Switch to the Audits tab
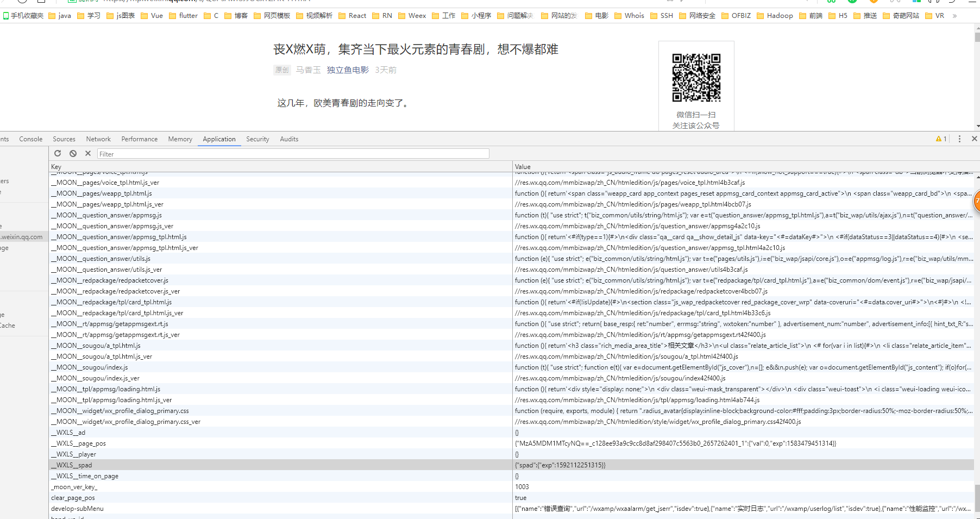The width and height of the screenshot is (980, 519). [x=289, y=139]
